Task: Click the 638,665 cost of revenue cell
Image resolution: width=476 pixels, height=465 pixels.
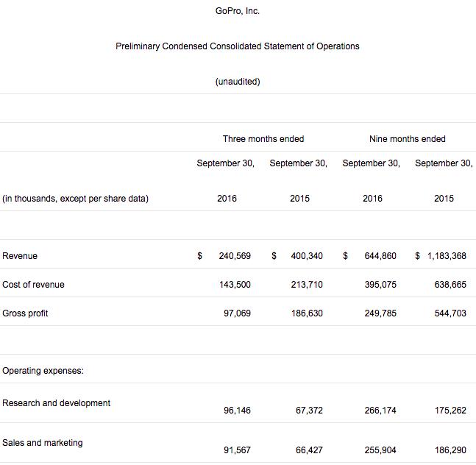Action: pyautogui.click(x=450, y=285)
